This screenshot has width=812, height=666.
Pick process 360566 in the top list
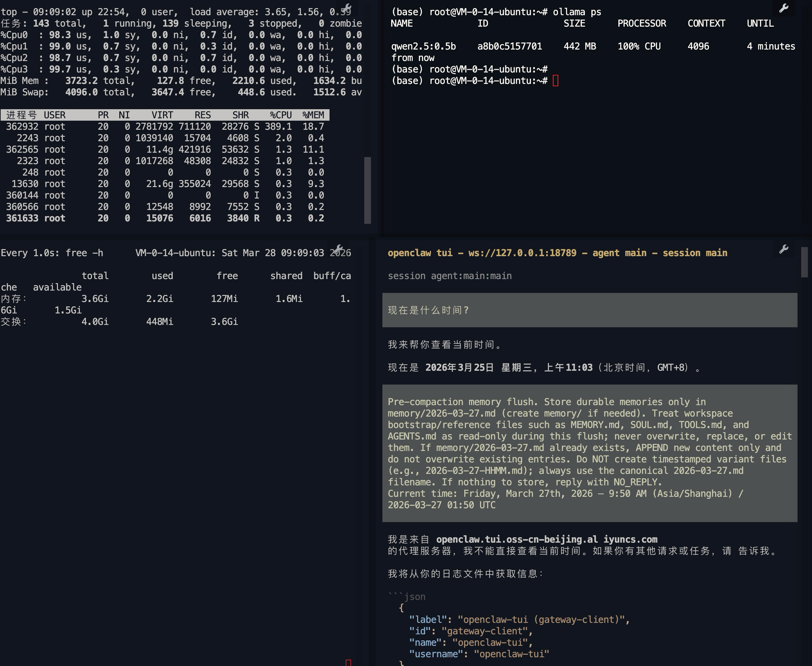click(165, 207)
